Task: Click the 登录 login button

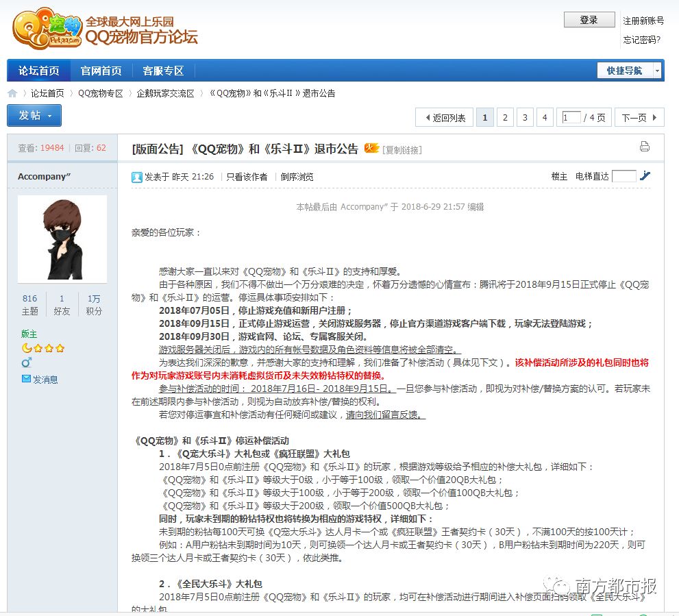Action: click(589, 19)
